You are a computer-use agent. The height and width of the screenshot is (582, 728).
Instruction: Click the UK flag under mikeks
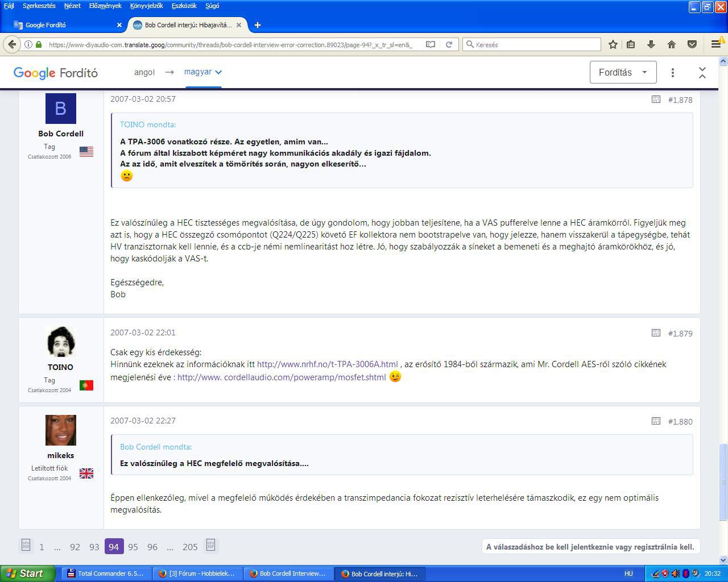coord(86,473)
